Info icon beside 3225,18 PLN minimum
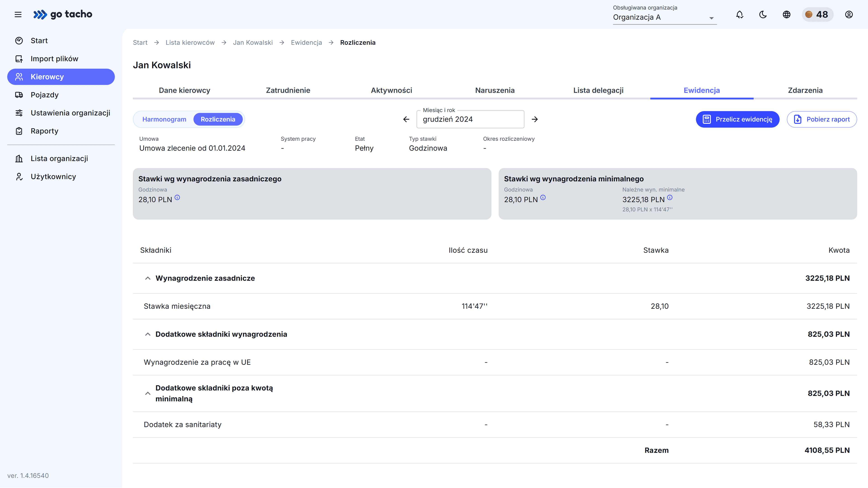 click(x=670, y=198)
